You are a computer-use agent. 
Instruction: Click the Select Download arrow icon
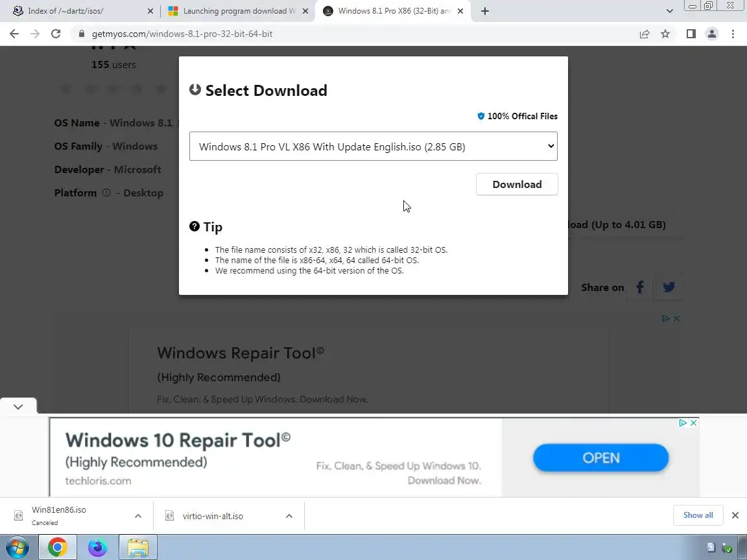195,89
